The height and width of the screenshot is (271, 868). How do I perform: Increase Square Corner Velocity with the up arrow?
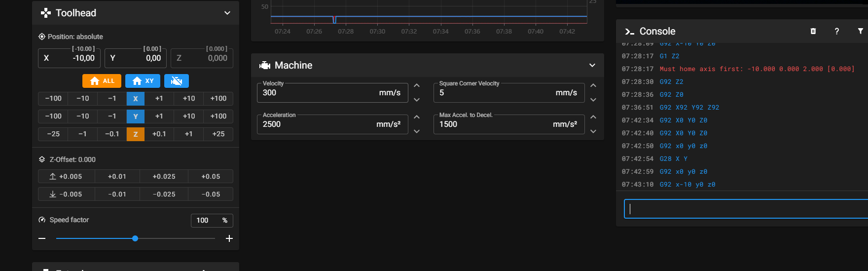pyautogui.click(x=593, y=85)
